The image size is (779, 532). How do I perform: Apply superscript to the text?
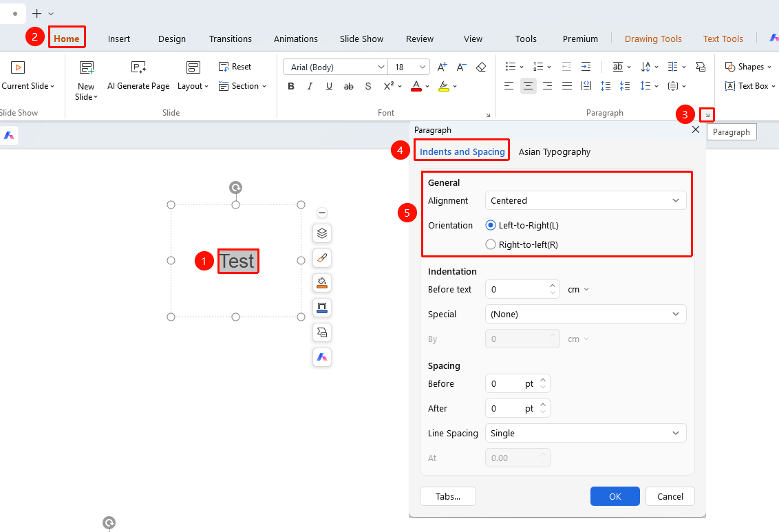pos(389,87)
